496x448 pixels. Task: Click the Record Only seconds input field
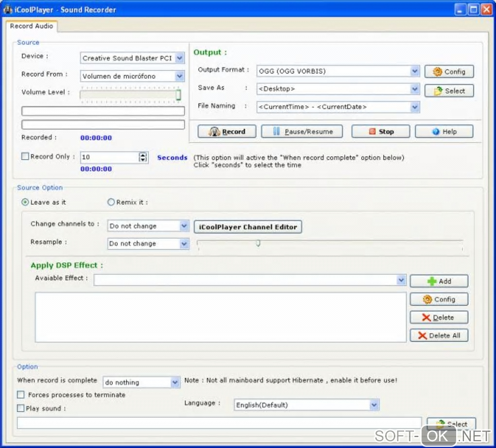[110, 157]
